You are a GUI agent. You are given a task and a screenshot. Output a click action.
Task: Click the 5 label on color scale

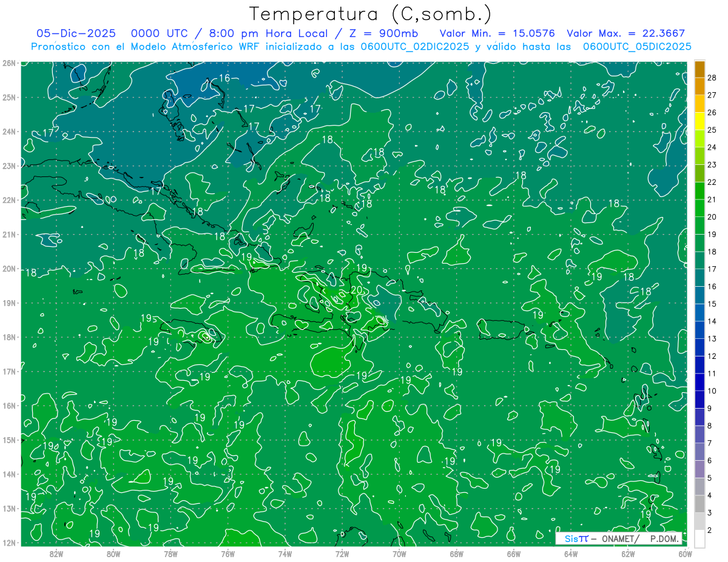(710, 478)
